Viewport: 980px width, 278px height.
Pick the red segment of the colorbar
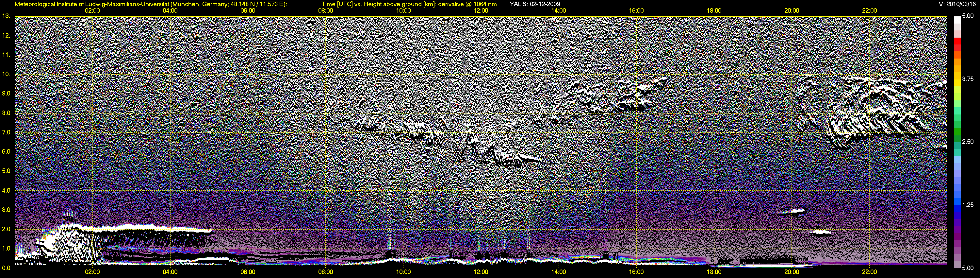(x=957, y=42)
